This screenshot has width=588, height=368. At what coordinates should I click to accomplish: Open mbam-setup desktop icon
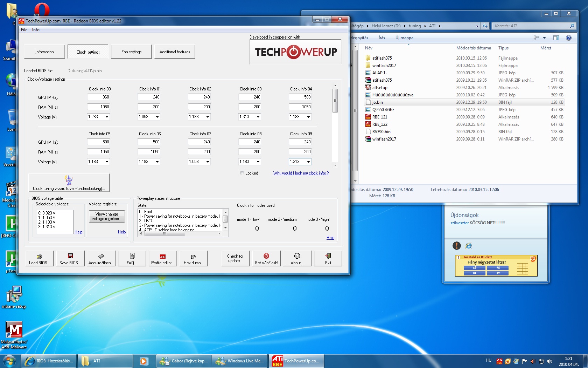click(14, 297)
